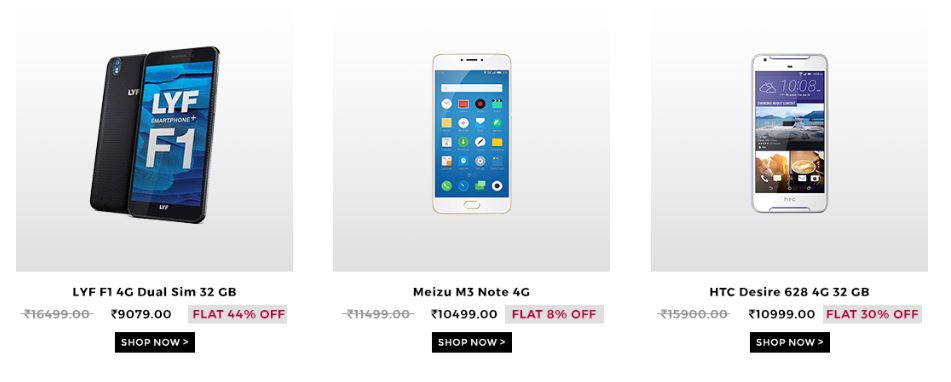Select the FLAT 30% OFF badge
The width and height of the screenshot is (951, 382).
coord(872,314)
